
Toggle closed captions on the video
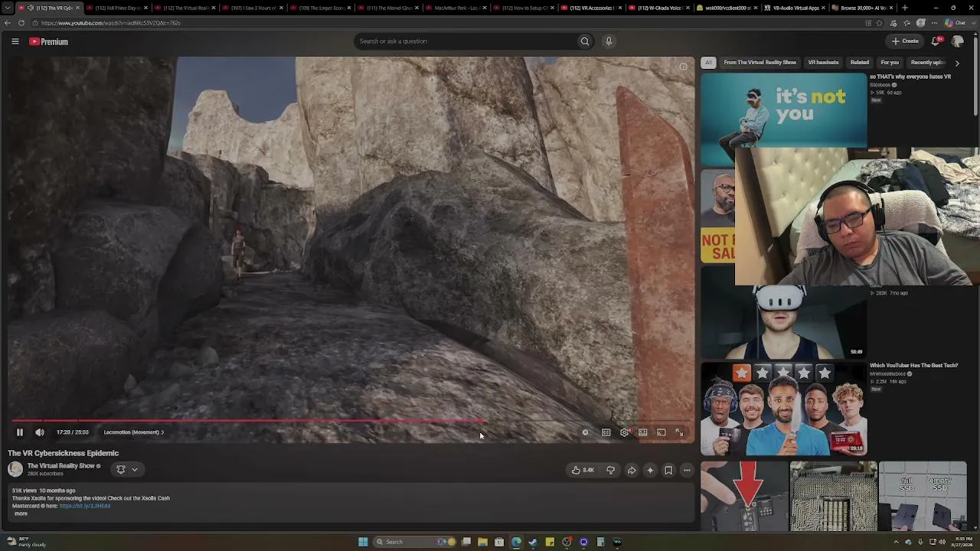pyautogui.click(x=606, y=432)
